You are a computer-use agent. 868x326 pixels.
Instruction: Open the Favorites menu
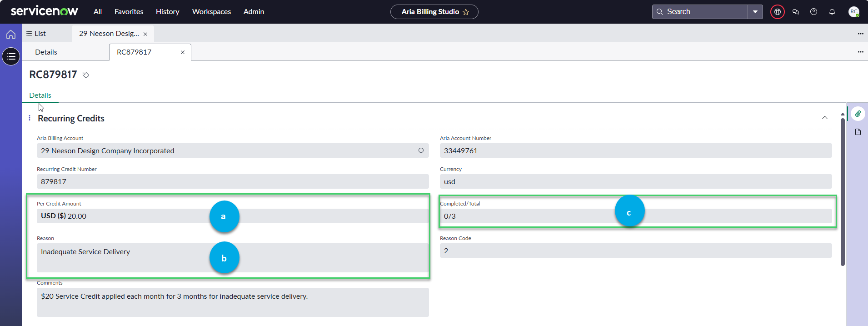pyautogui.click(x=129, y=12)
